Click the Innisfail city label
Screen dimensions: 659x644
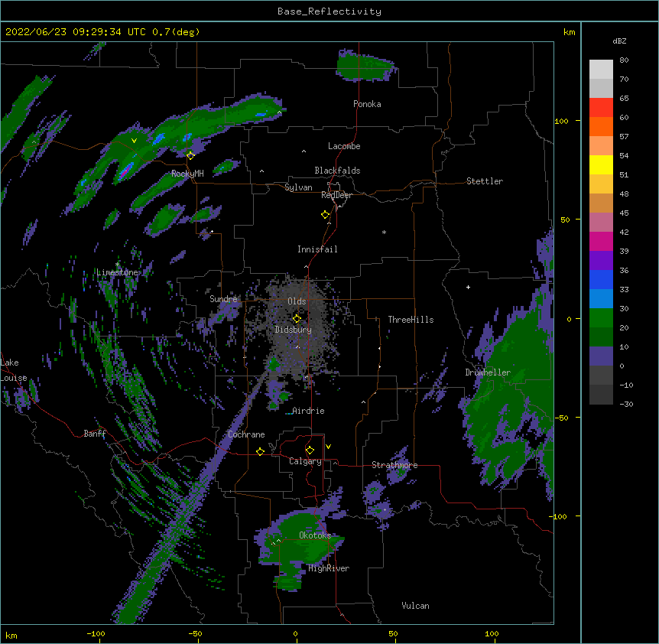pos(317,249)
